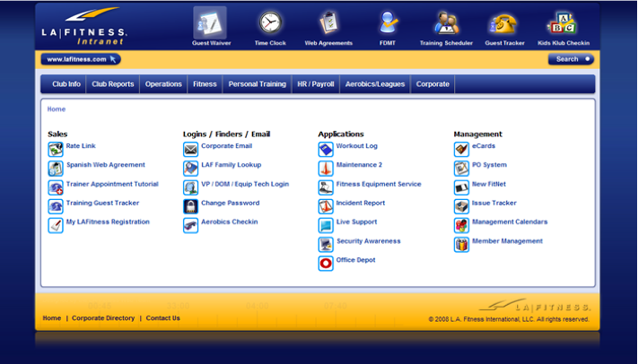
Task: Launch the FDMT icon
Action: coord(388,22)
